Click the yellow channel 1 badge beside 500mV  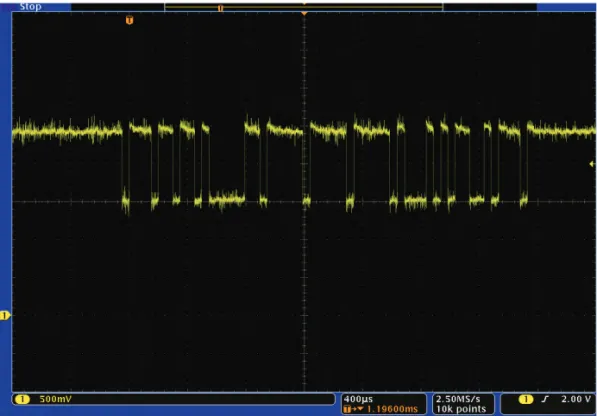pyautogui.click(x=22, y=399)
